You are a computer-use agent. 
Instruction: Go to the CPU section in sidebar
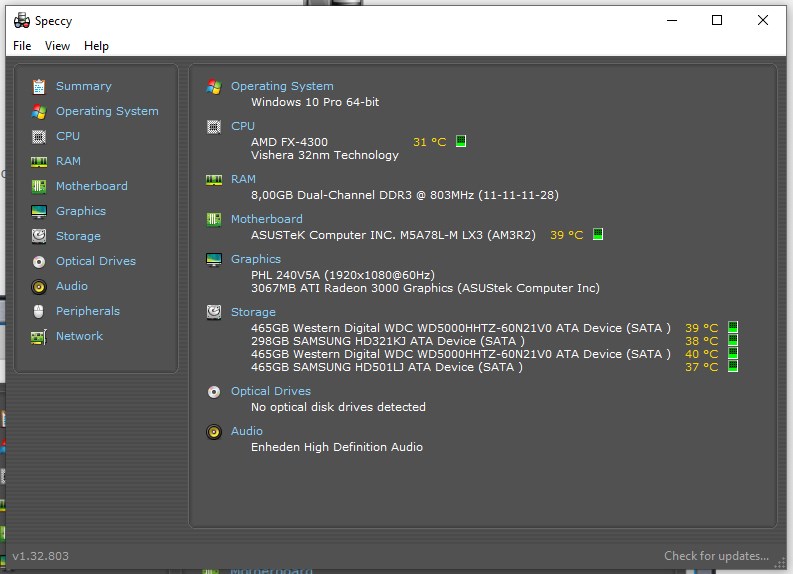click(x=68, y=136)
